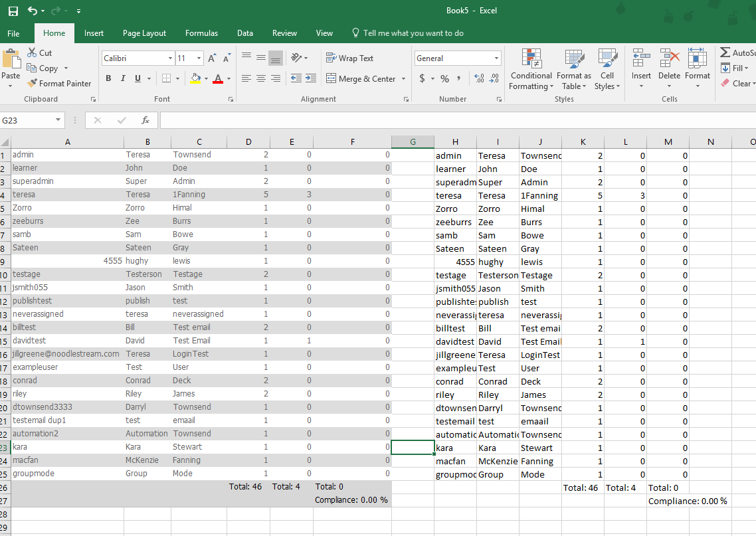Screen dimensions: 756x536
Task: Click the Increase Indent icon
Action: coord(311,78)
